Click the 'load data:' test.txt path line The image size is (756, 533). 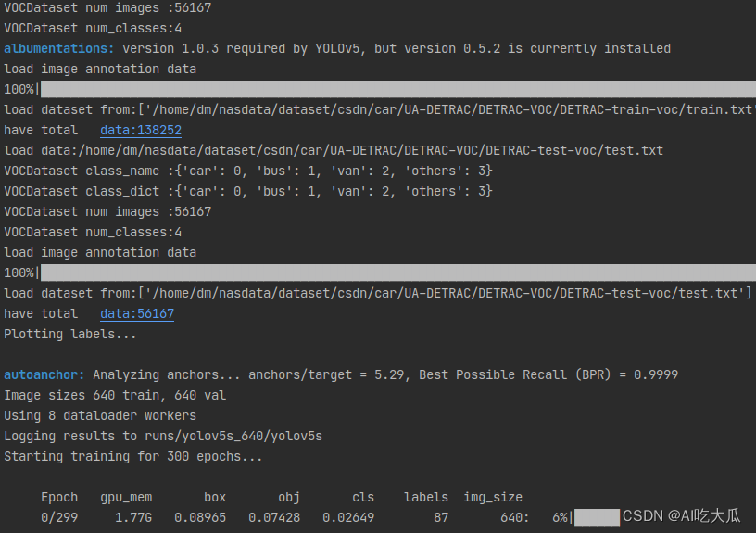(334, 151)
